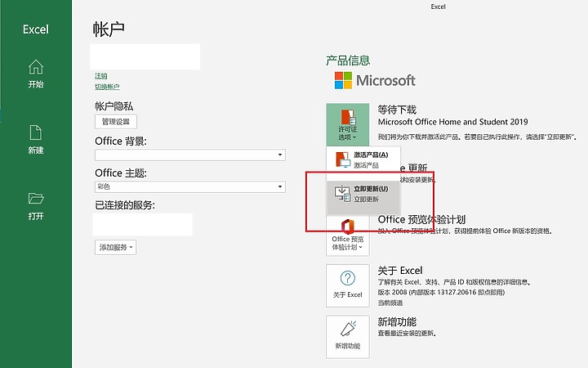Image resolution: width=588 pixels, height=368 pixels.
Task: Click the 注销 sign-out link
Action: (101, 76)
